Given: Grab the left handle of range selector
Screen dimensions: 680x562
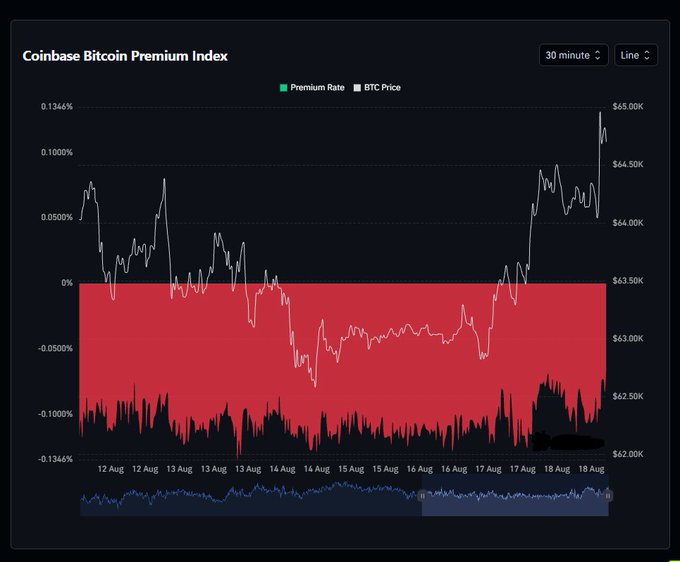Looking at the screenshot, I should 422,496.
